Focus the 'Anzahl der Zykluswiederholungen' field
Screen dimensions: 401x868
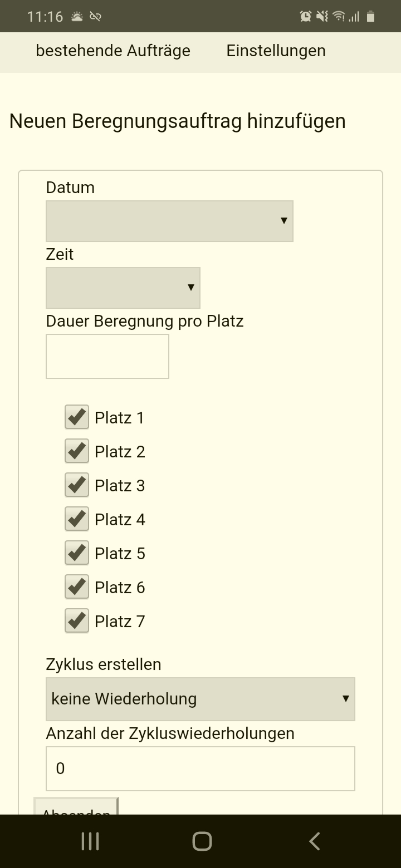point(200,768)
